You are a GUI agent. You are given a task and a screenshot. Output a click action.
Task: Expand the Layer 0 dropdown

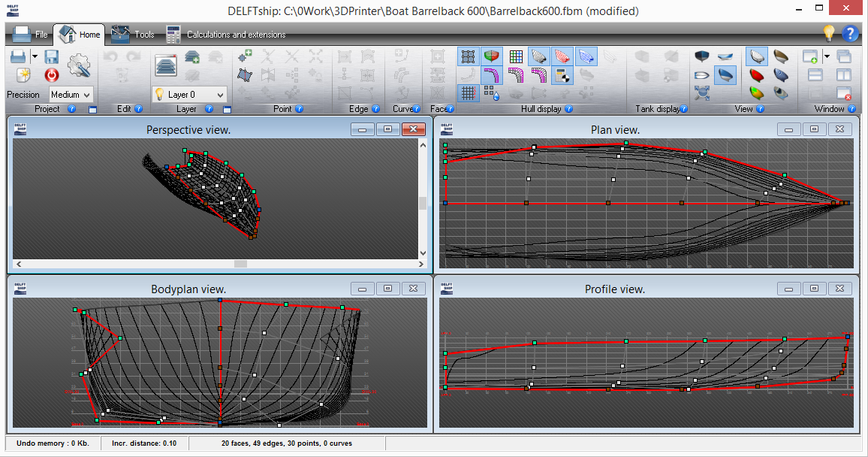[x=189, y=95]
